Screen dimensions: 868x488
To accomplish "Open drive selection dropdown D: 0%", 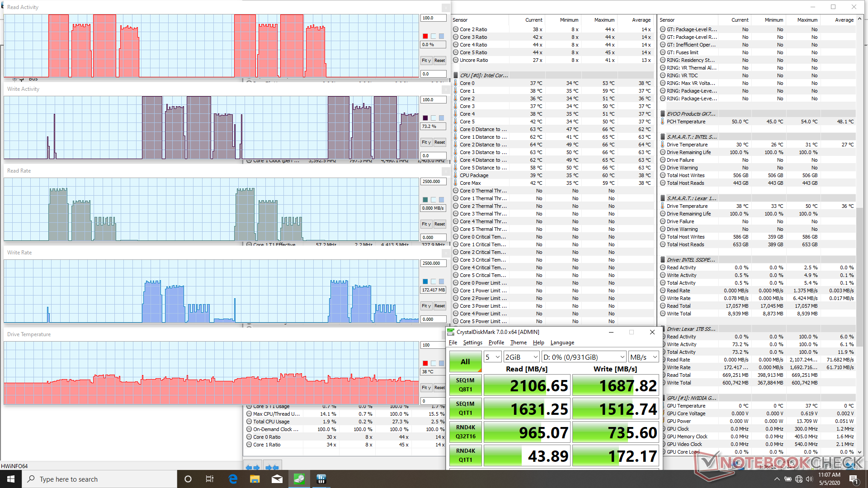I will coord(584,357).
